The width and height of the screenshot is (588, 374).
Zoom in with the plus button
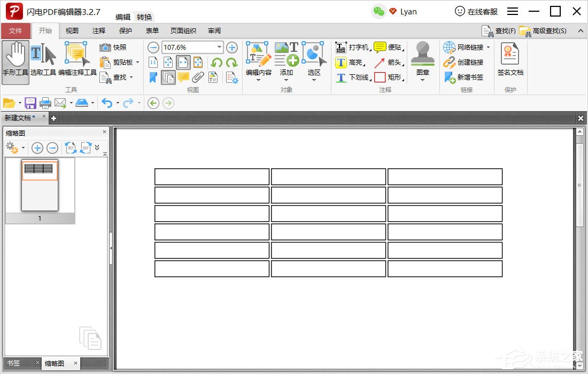click(232, 48)
